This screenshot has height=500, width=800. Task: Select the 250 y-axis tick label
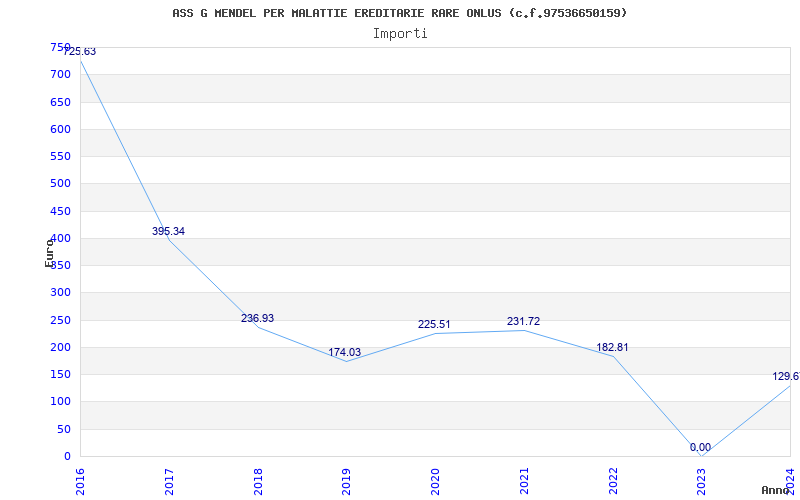60,320
